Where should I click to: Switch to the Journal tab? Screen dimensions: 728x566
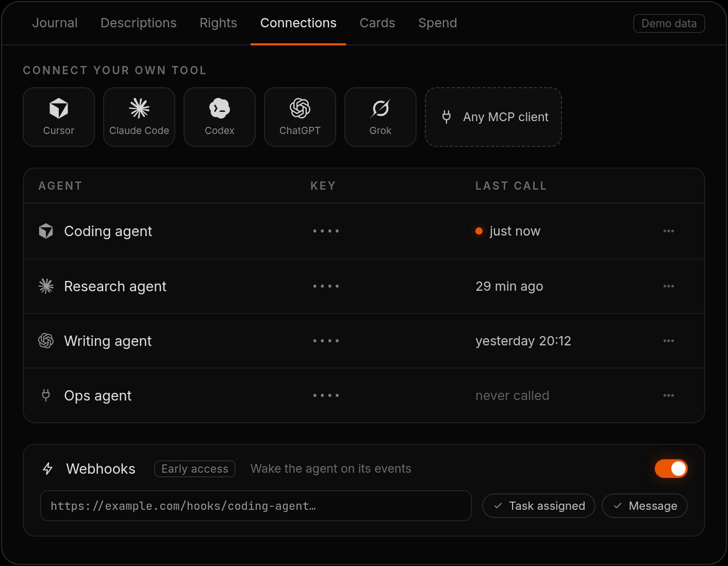pos(55,23)
